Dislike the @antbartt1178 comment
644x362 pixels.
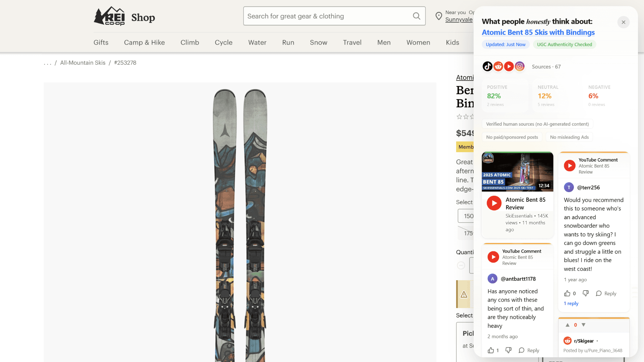click(508, 350)
